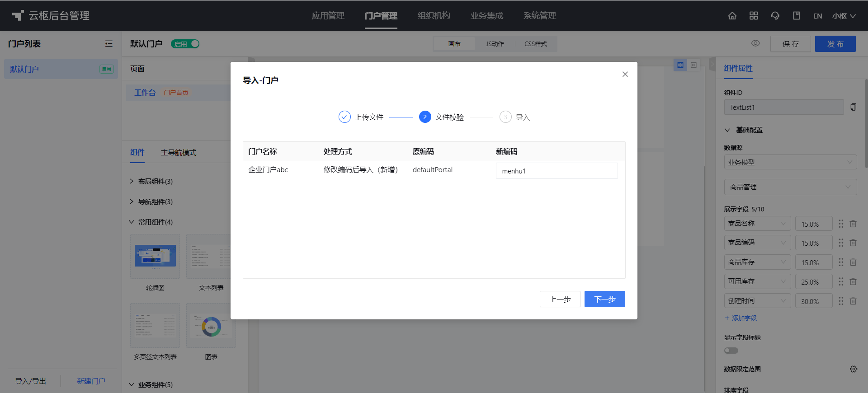Open the 商品名称 field dropdown
The height and width of the screenshot is (393, 868).
tap(757, 224)
